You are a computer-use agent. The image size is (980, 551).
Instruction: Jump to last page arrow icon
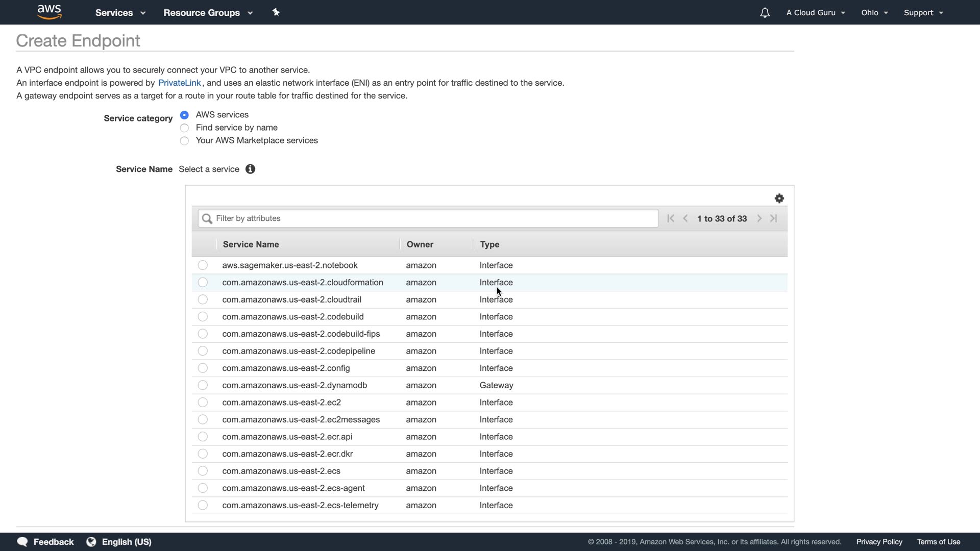tap(774, 218)
